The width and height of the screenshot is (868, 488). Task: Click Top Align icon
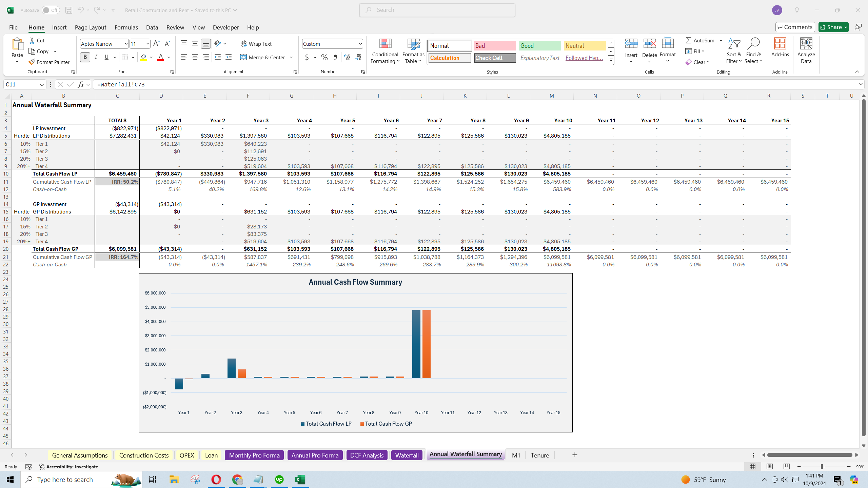pyautogui.click(x=184, y=43)
